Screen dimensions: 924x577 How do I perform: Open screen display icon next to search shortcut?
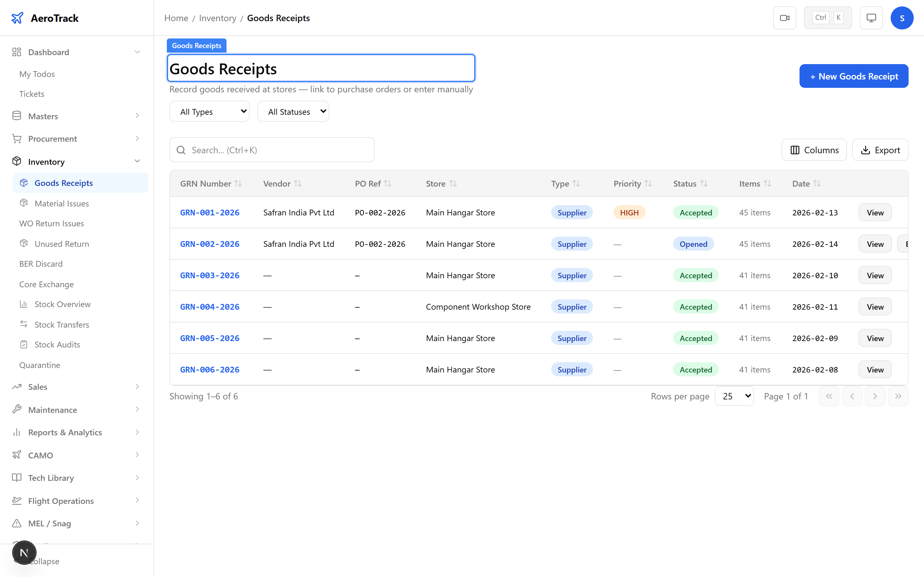coord(871,18)
